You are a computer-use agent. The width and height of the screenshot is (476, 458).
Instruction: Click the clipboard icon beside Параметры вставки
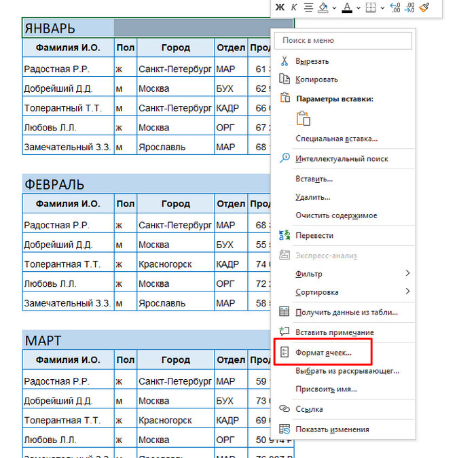pos(285,98)
